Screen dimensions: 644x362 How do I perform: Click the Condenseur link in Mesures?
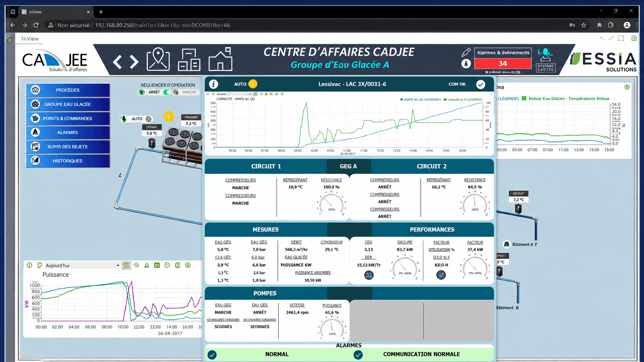coord(332,242)
